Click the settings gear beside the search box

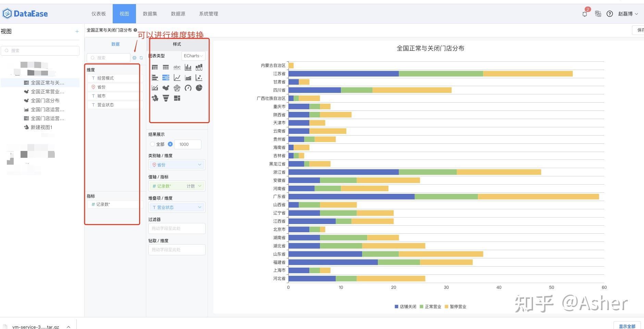pyautogui.click(x=134, y=58)
